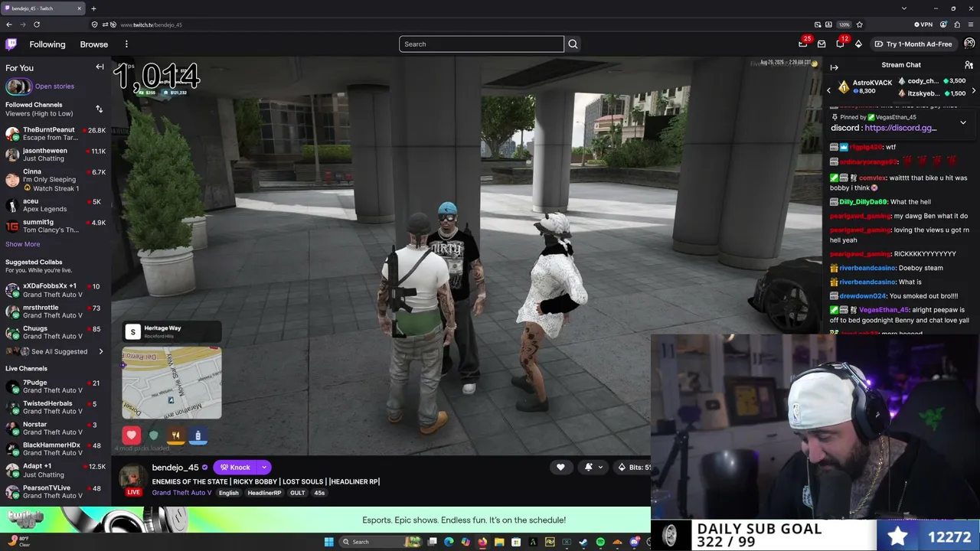Select the HeadlinerRP stream tag
This screenshot has width=980, height=551.
(x=264, y=493)
